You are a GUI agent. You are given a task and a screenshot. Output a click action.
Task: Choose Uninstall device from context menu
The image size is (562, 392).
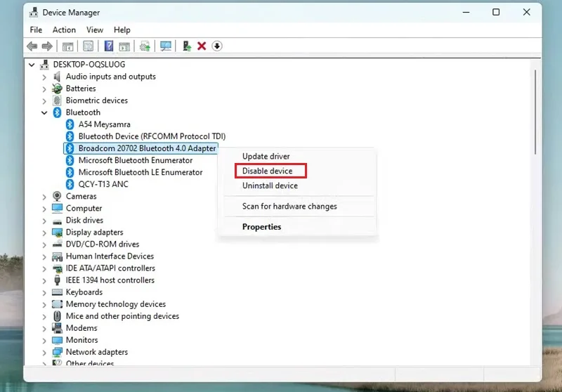click(x=270, y=185)
